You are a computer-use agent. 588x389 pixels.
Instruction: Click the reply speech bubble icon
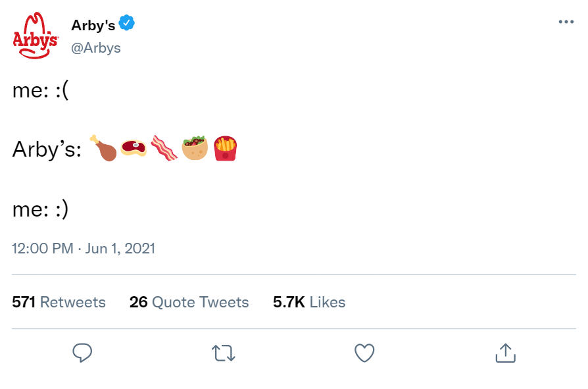pyautogui.click(x=82, y=352)
